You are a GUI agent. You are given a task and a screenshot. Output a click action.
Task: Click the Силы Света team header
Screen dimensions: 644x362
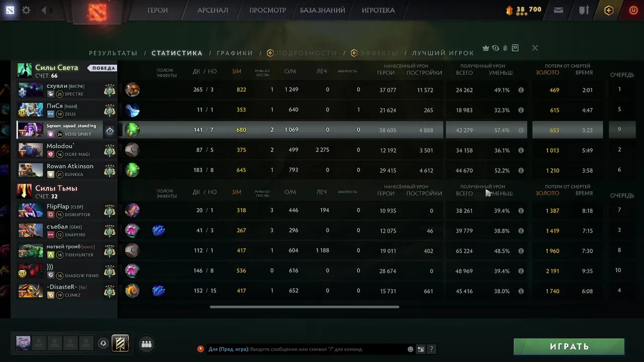pos(56,67)
